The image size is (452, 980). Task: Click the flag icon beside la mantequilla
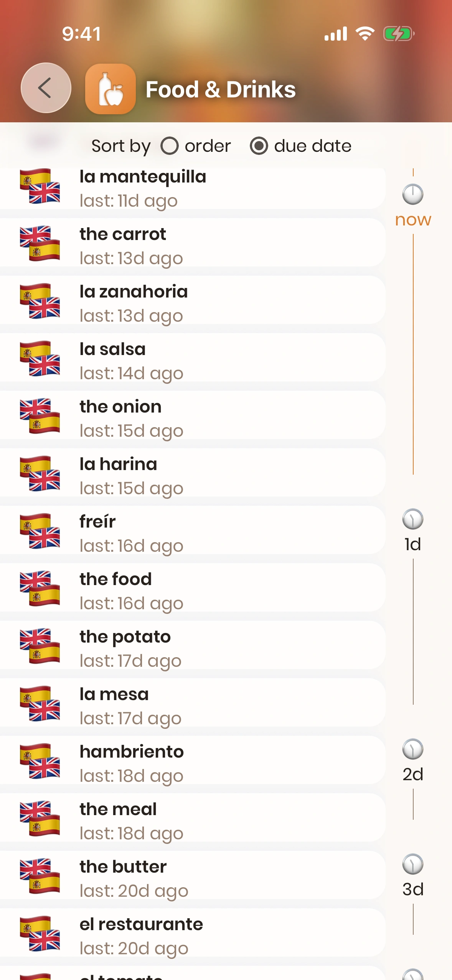[40, 186]
